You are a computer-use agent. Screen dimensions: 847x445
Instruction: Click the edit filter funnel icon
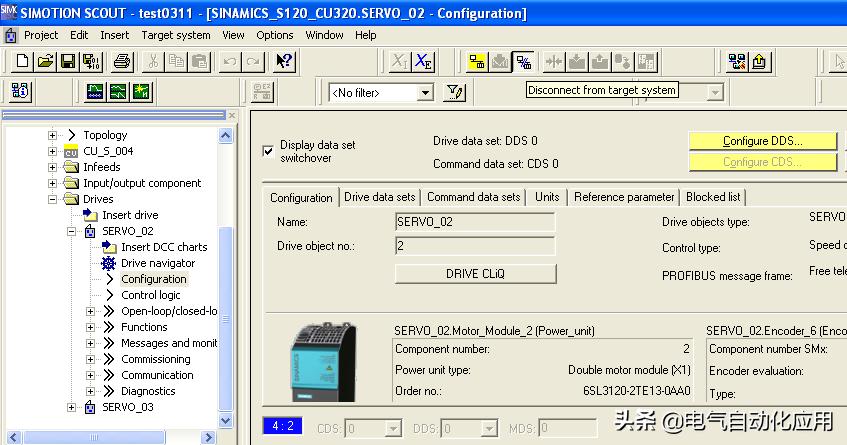[x=454, y=92]
